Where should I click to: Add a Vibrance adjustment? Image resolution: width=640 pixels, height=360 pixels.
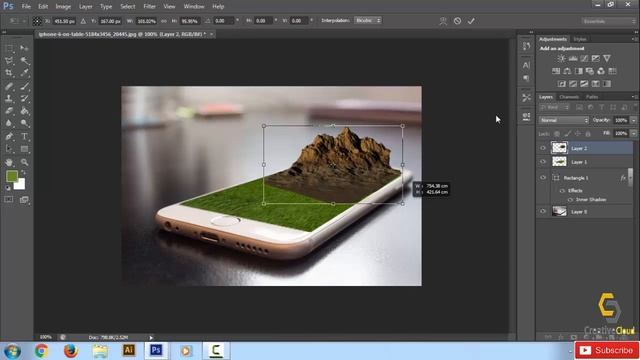point(607,58)
